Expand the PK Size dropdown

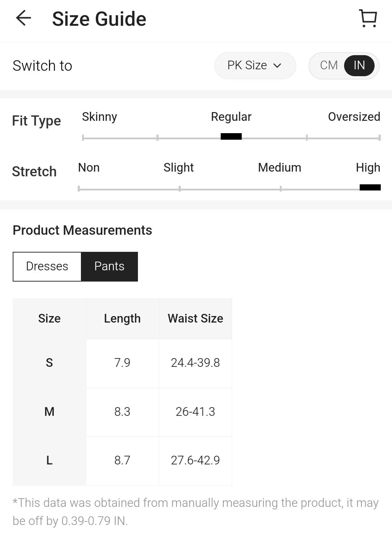pyautogui.click(x=254, y=66)
